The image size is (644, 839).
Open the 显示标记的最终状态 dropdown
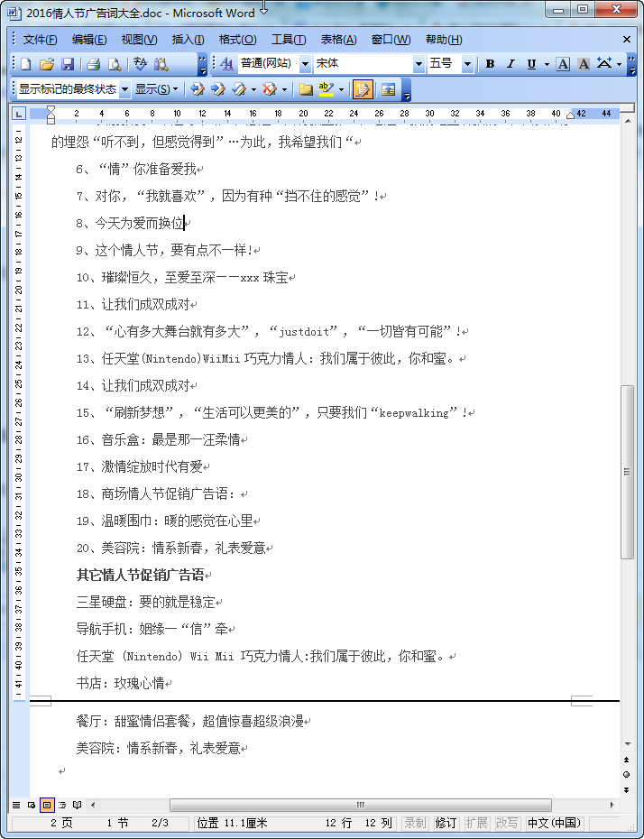point(124,89)
